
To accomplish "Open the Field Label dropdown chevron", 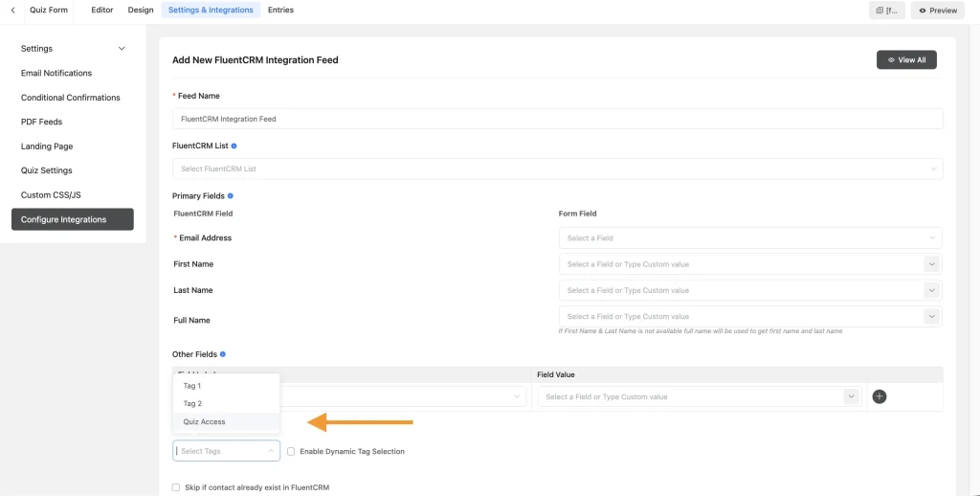I will (x=517, y=396).
